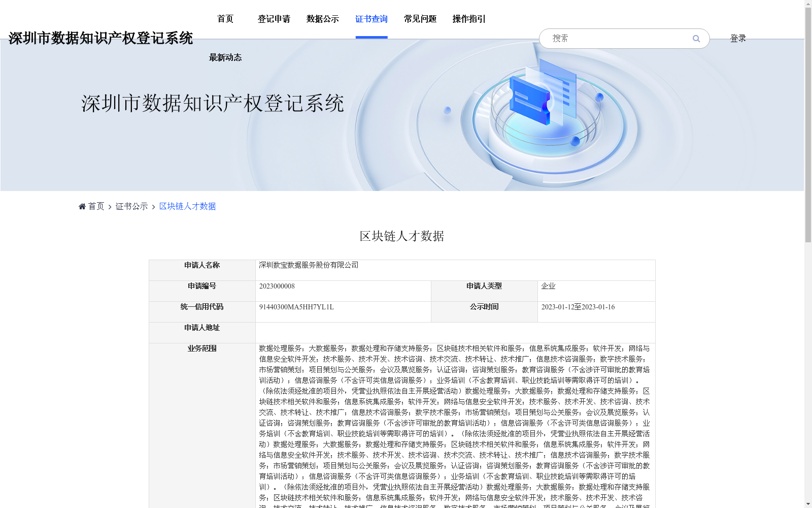Viewport: 812px width, 508px height.
Task: Click the page heading 区块链人才数据
Action: pyautogui.click(x=402, y=236)
